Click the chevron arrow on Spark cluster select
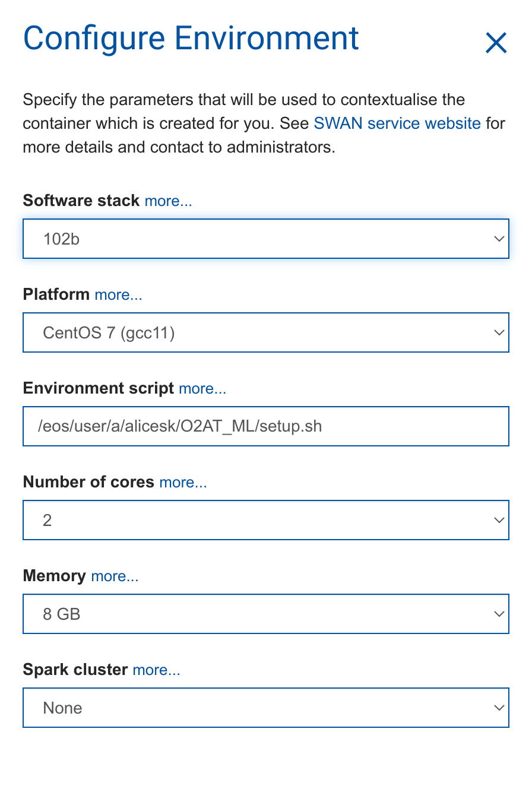 498,708
